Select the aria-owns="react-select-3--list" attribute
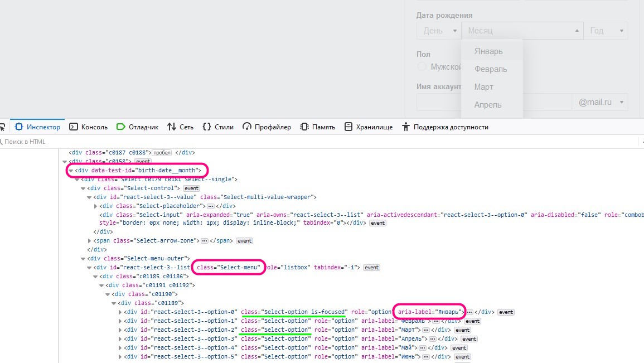The width and height of the screenshot is (644, 363). point(309,215)
